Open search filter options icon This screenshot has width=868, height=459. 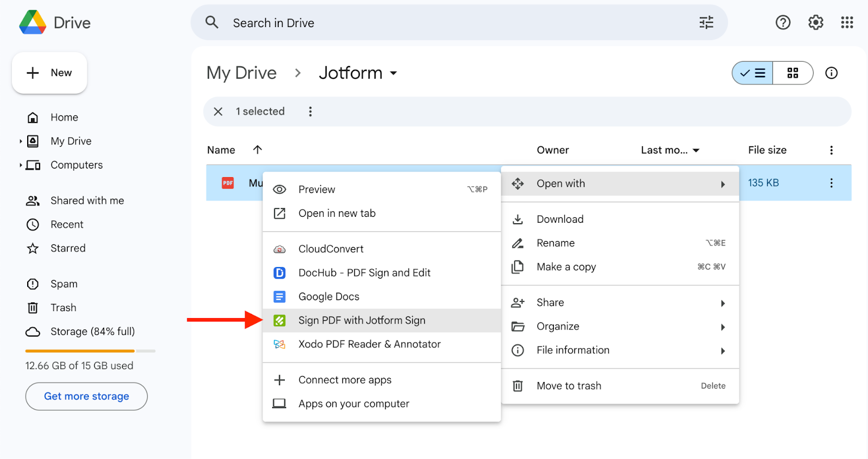(706, 23)
